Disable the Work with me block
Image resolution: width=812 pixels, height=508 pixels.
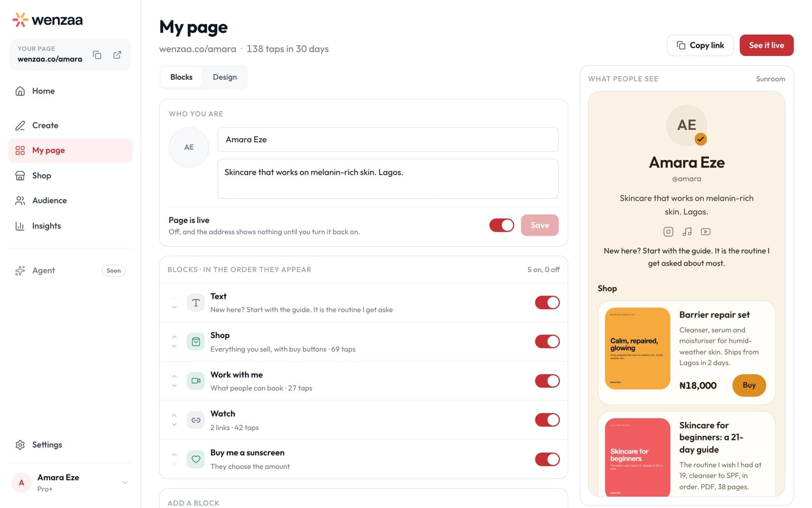[x=547, y=381]
